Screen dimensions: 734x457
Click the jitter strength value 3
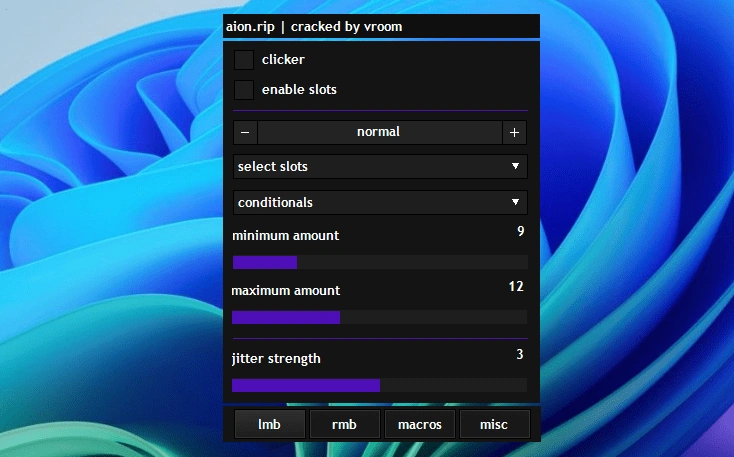coord(520,354)
